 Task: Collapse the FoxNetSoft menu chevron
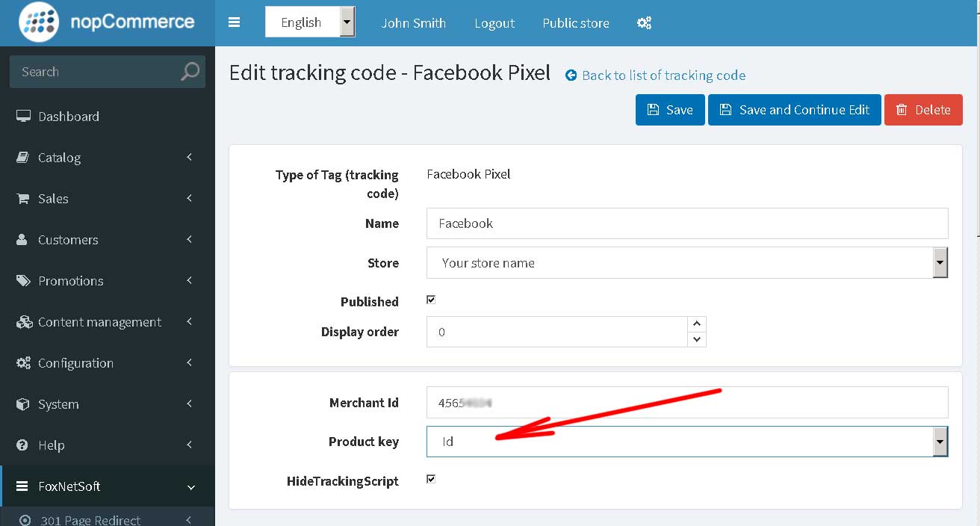[190, 487]
